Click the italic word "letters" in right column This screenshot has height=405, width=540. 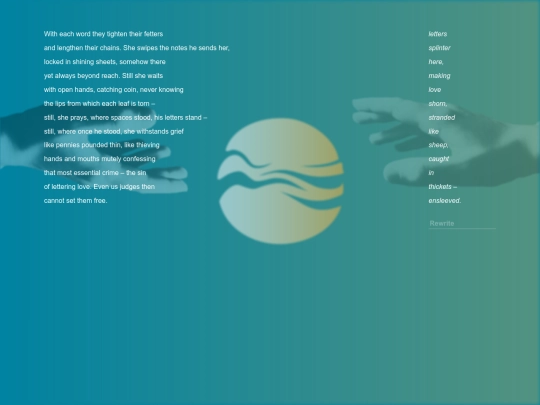tap(438, 34)
